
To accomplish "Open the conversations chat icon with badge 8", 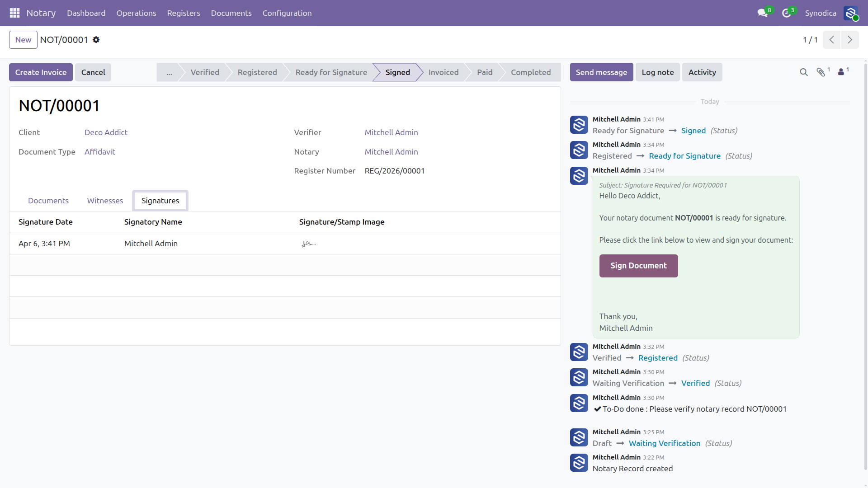I will click(x=763, y=13).
